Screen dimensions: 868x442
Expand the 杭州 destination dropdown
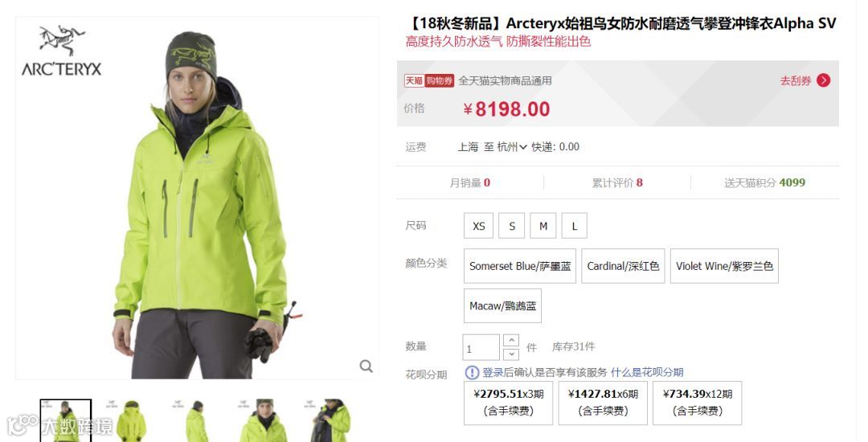512,147
